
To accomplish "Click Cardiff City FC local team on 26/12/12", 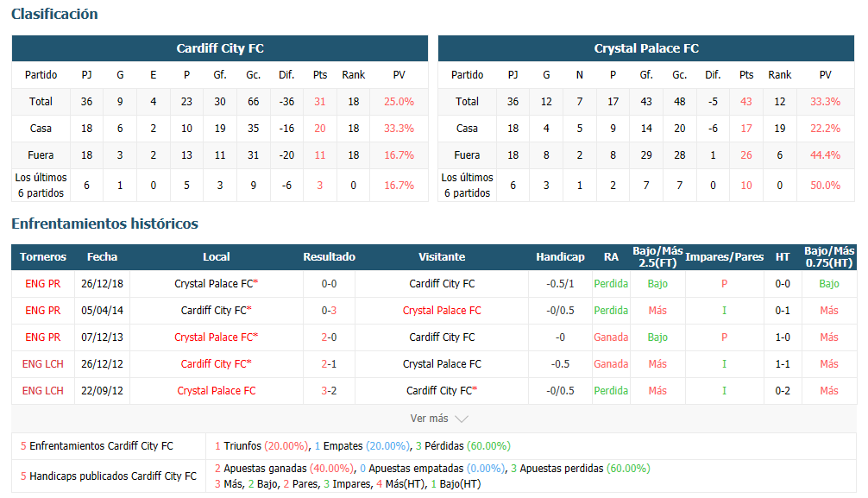I will (x=216, y=364).
